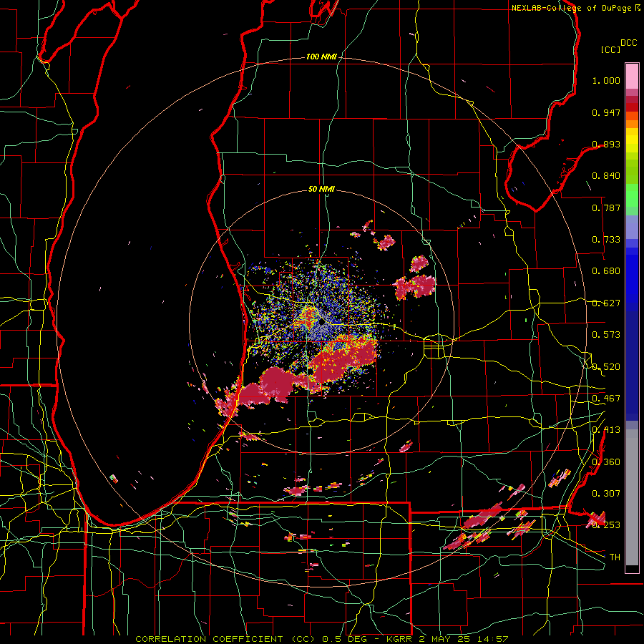644x644 pixels.
Task: Pick the pink band of the color scale
Action: (632, 76)
